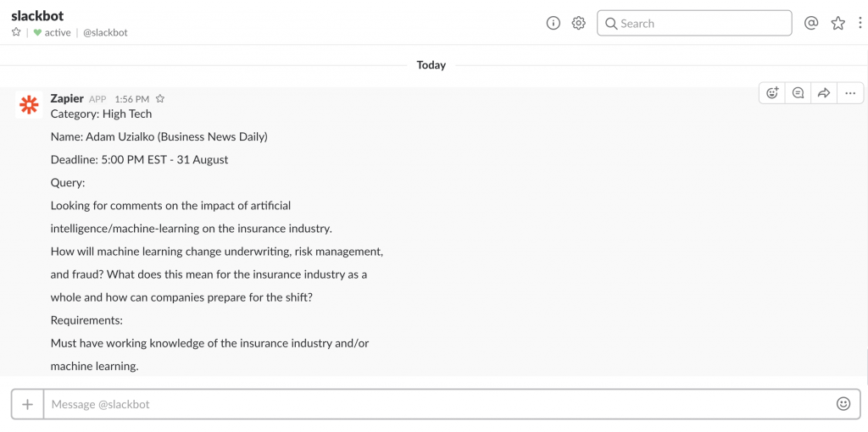Click the green active status heart
868x432 pixels.
pyautogui.click(x=37, y=33)
